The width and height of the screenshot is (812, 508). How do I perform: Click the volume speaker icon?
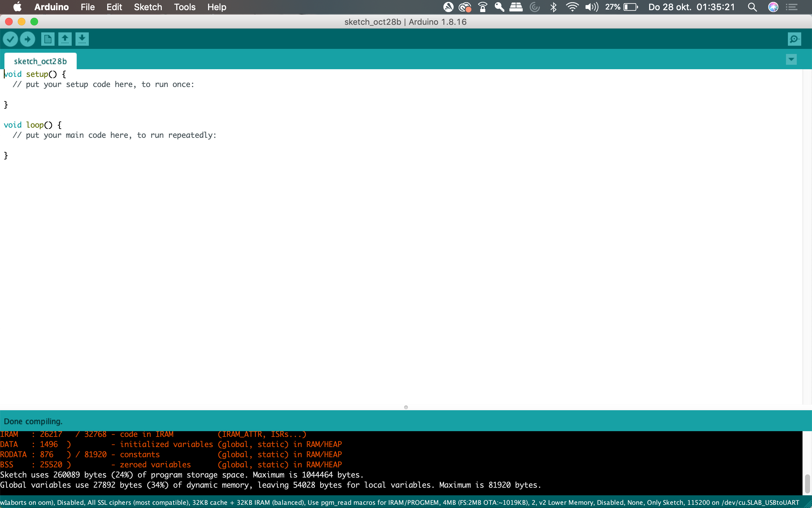(x=592, y=7)
